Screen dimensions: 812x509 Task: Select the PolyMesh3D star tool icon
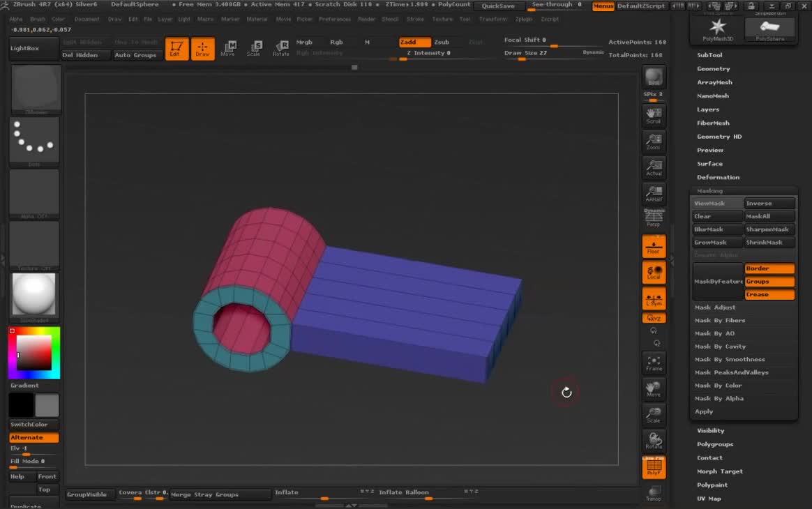pos(717,29)
